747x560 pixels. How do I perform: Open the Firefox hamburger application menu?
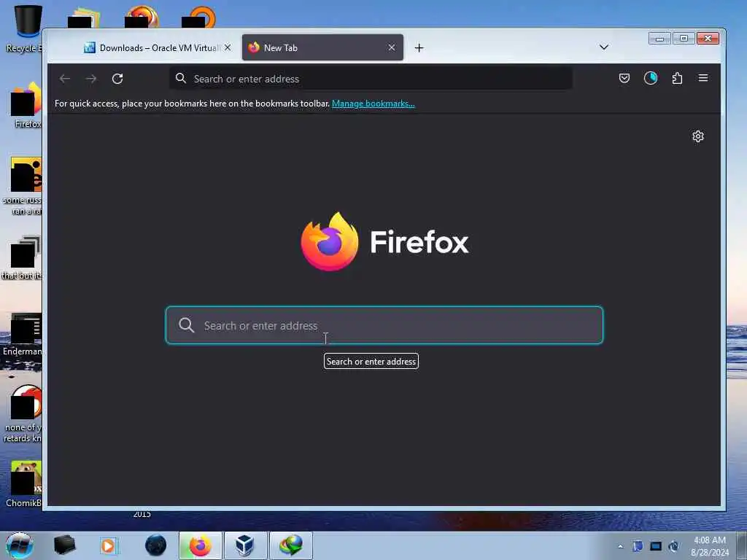click(703, 78)
